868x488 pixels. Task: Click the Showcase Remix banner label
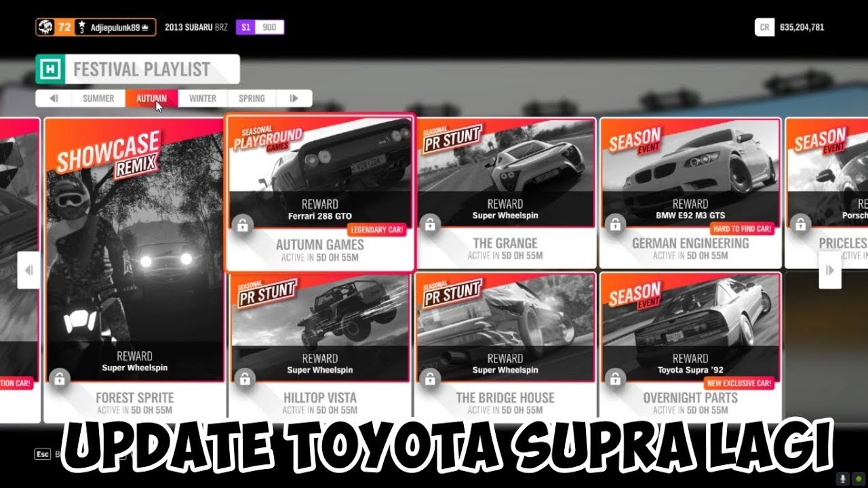pyautogui.click(x=108, y=154)
